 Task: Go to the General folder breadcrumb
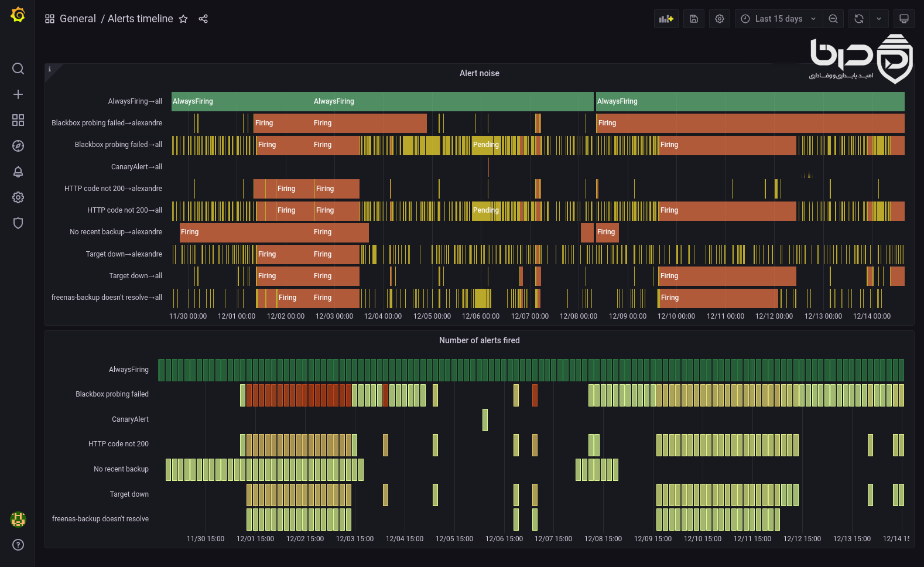(78, 19)
